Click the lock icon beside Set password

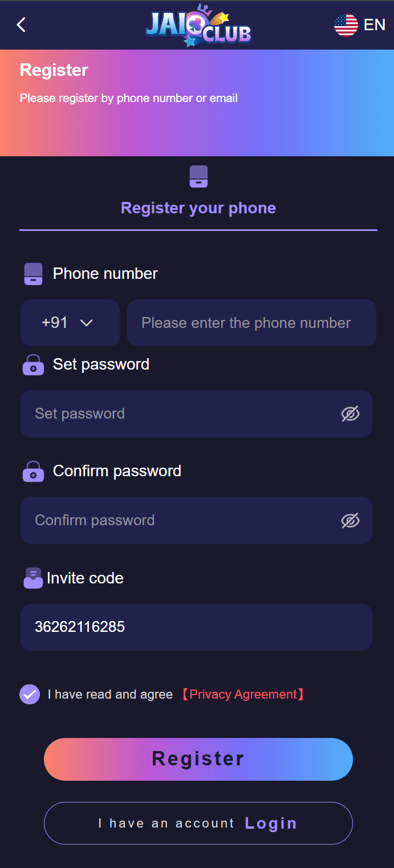(x=33, y=365)
